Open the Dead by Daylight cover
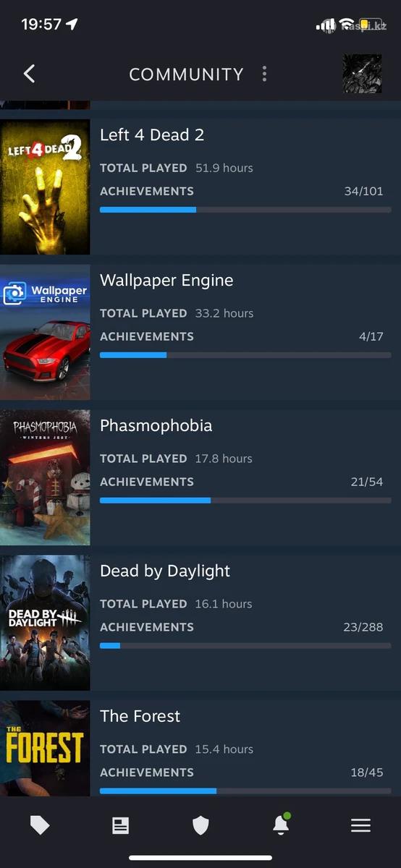Image resolution: width=401 pixels, height=868 pixels. pos(45,623)
